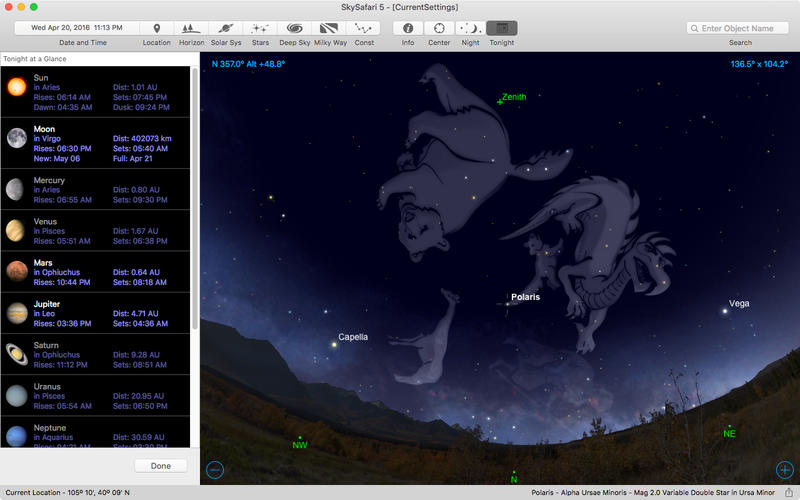Select the Neptune planet icon
Image resolution: width=800 pixels, height=500 pixels.
point(16,436)
